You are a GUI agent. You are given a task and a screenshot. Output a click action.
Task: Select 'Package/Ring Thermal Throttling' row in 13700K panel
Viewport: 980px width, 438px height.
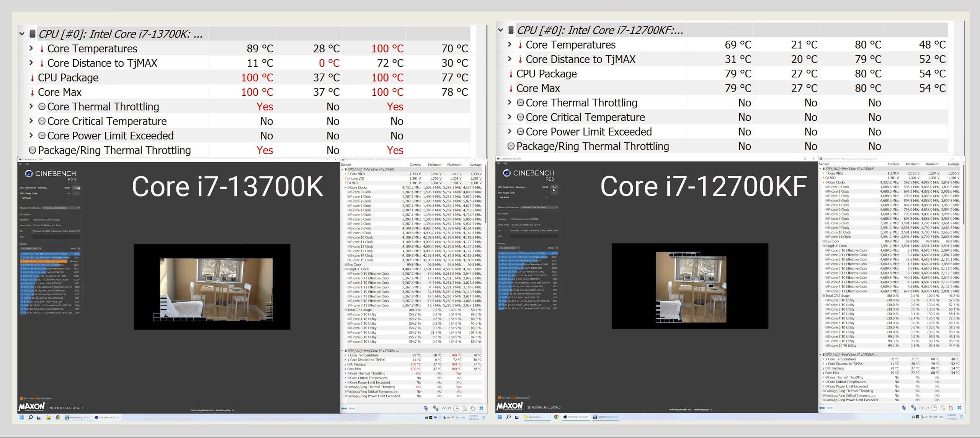click(x=244, y=150)
